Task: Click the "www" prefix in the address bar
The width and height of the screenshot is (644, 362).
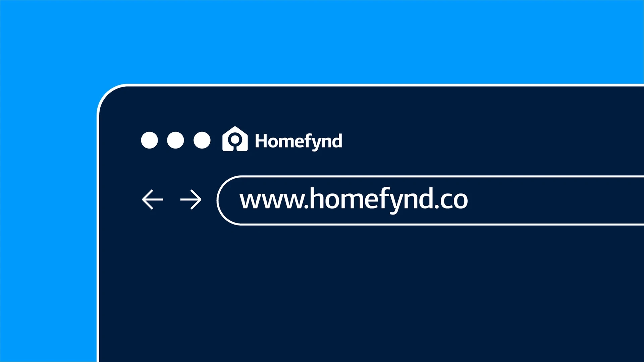Action: (x=271, y=201)
